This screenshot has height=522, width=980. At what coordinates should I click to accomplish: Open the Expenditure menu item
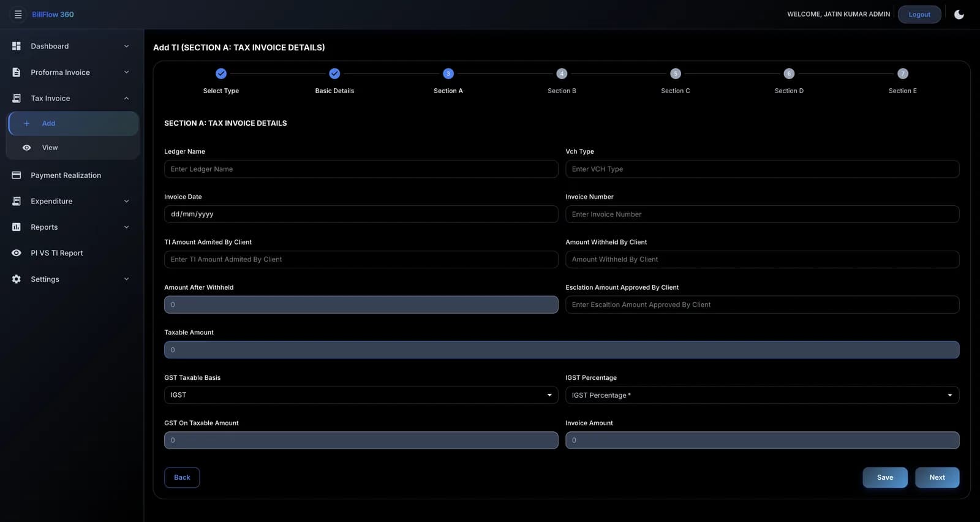72,201
